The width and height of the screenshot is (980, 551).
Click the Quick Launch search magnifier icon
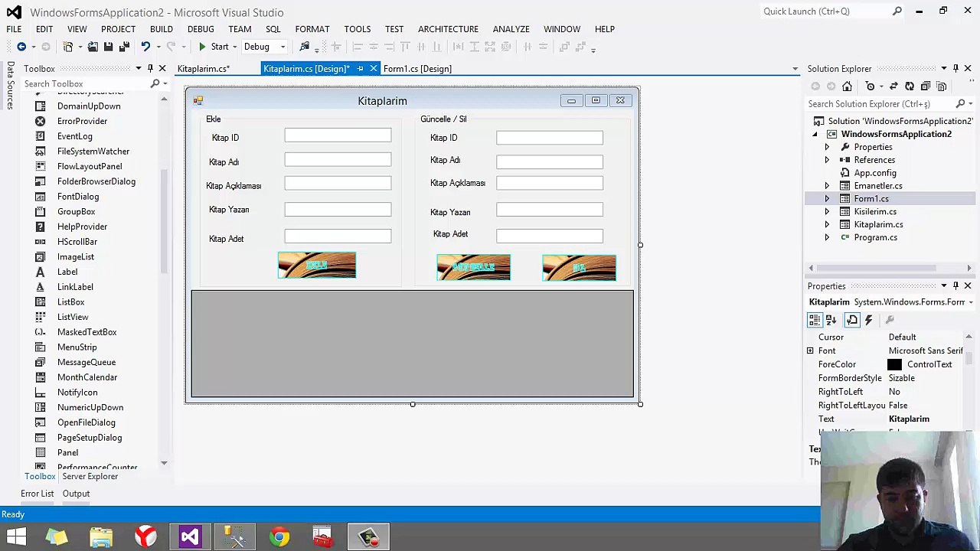[x=897, y=11]
